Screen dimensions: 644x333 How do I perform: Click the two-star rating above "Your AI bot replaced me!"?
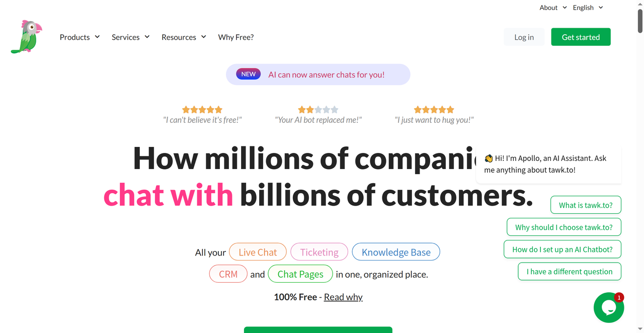point(318,110)
